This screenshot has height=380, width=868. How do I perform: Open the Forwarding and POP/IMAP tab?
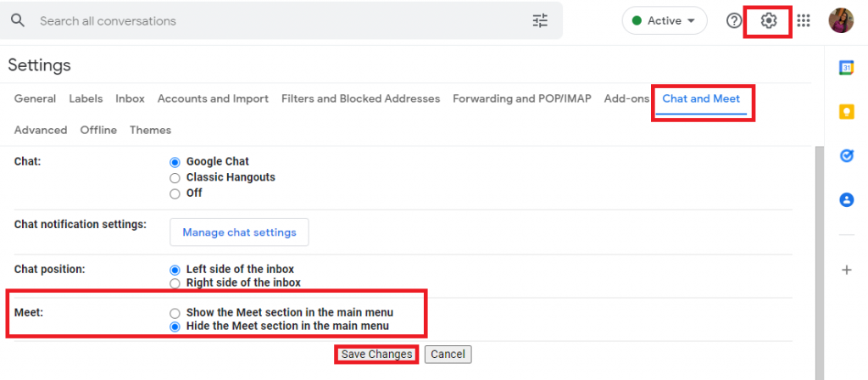pos(521,99)
